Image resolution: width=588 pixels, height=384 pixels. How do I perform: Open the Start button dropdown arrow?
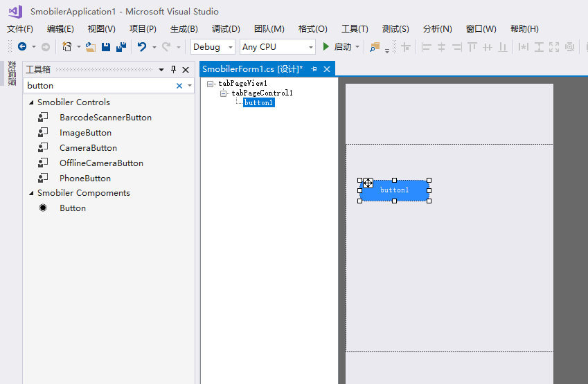point(357,47)
